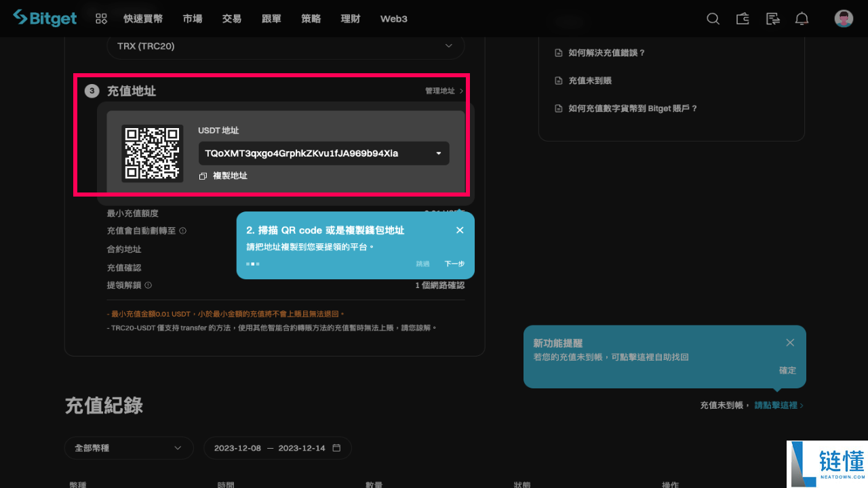Open the apps grid menu icon
The height and width of the screenshot is (488, 868).
tap(101, 19)
